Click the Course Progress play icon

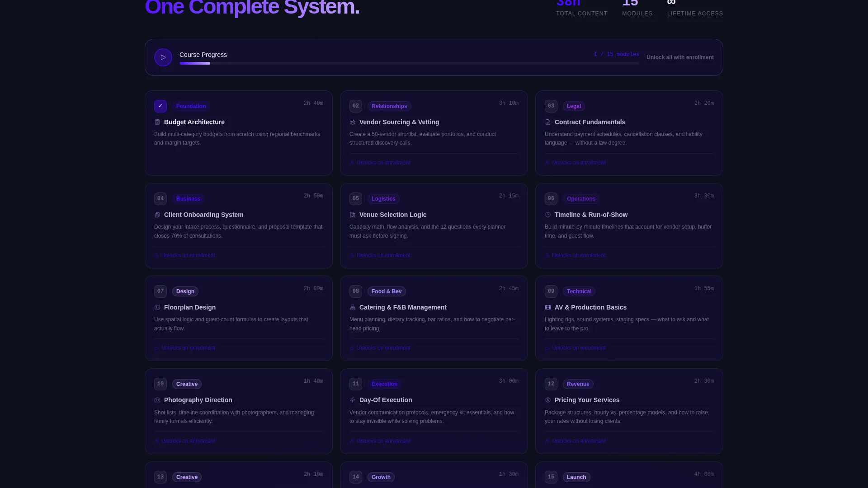[x=163, y=57]
